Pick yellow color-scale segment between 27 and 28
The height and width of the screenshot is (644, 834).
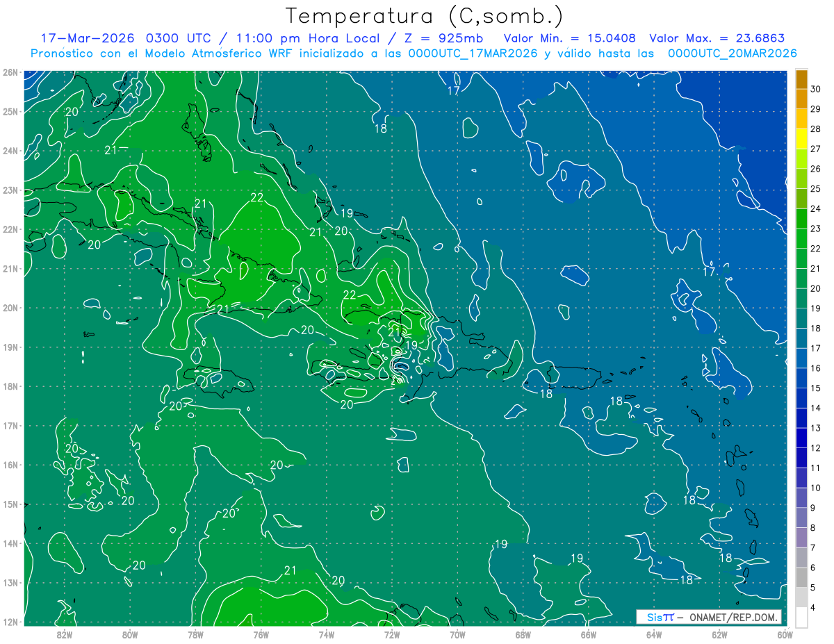click(802, 139)
